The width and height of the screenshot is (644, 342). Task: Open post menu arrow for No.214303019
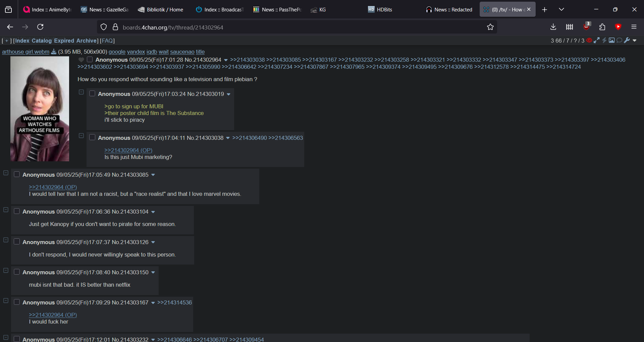coord(228,94)
